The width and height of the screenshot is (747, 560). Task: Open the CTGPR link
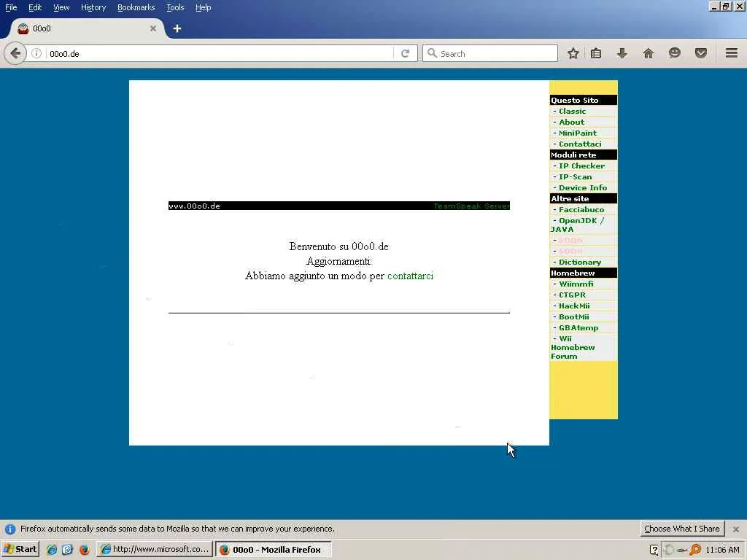click(x=572, y=295)
